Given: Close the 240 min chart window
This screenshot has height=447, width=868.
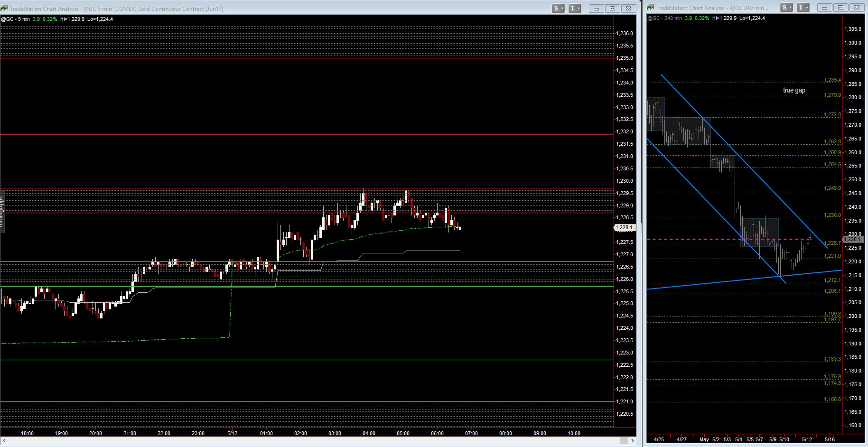Looking at the screenshot, I should pos(857,8).
